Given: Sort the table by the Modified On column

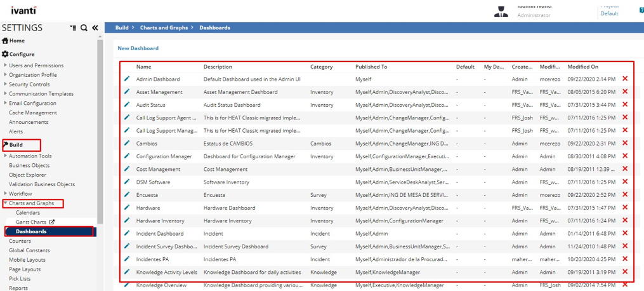Looking at the screenshot, I should (x=582, y=67).
